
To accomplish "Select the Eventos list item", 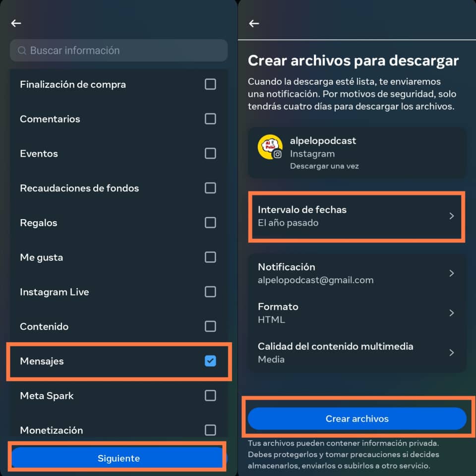I will click(x=119, y=153).
